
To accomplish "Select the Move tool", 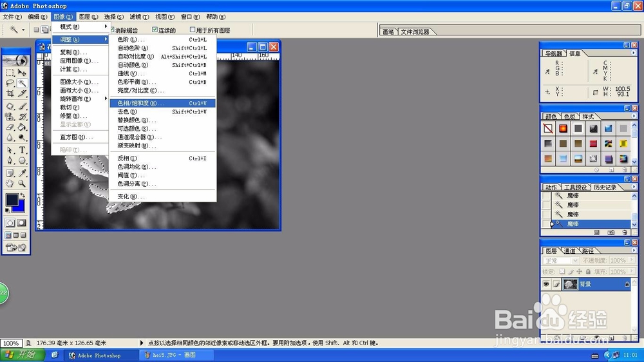I will pyautogui.click(x=22, y=73).
